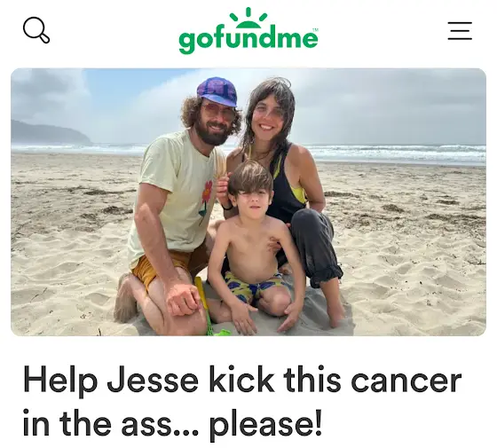497x448 pixels.
Task: Open the search magnifying glass icon
Action: 36,30
